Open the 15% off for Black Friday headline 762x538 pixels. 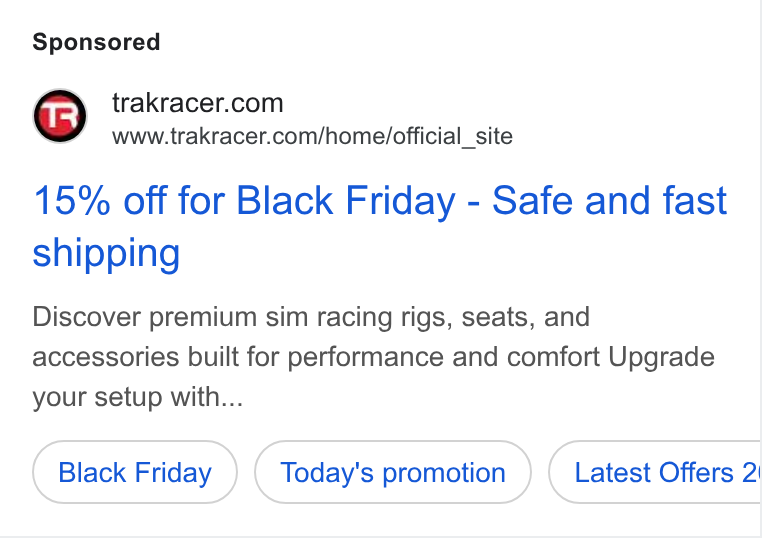click(380, 226)
